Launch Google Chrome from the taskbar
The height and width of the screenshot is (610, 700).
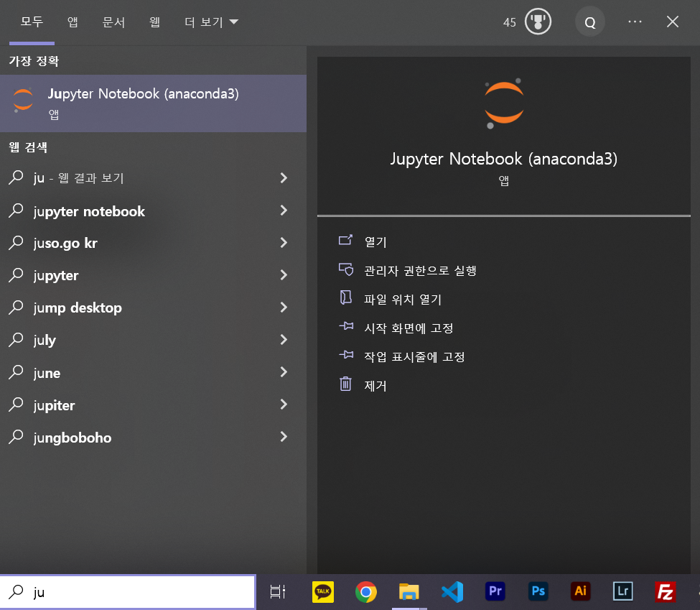[x=365, y=591]
